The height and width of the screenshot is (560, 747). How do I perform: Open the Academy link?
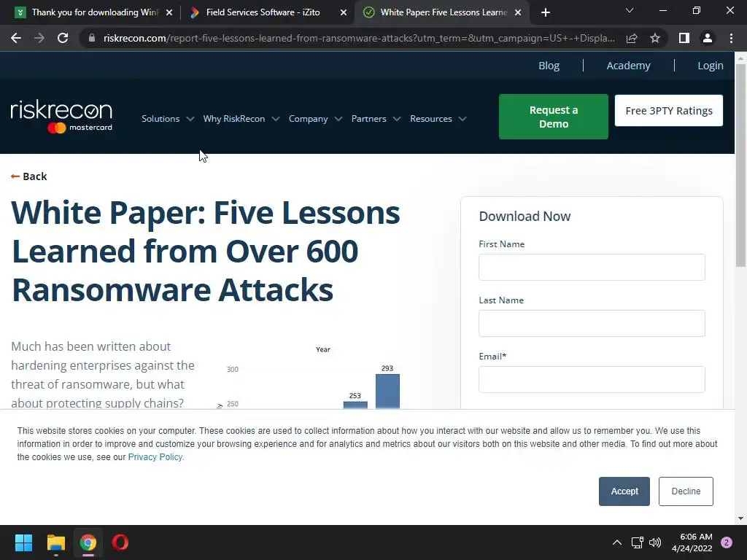628,66
